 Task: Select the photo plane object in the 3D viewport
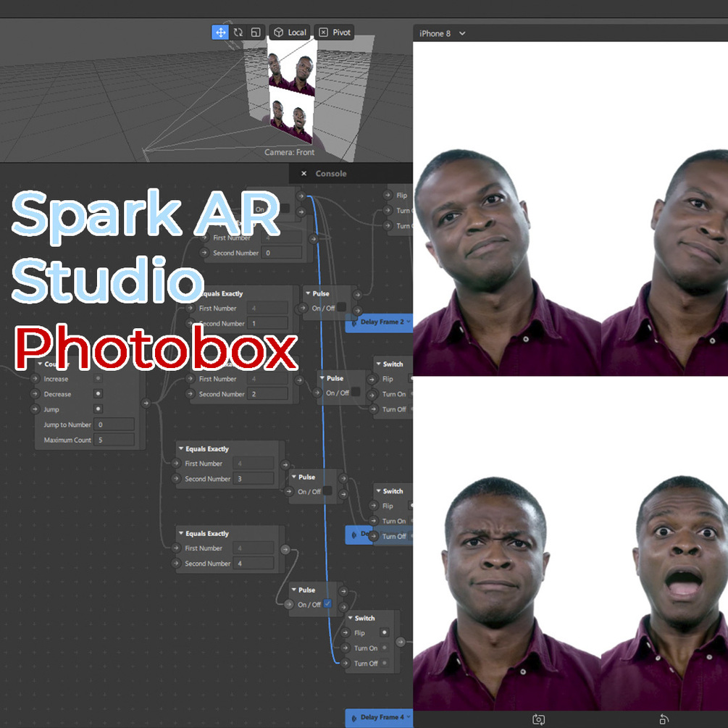click(292, 91)
